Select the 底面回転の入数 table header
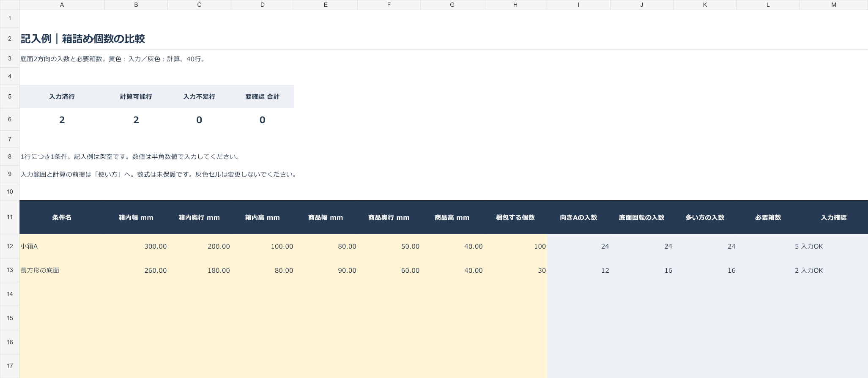Viewport: 868px width, 378px height. pos(641,218)
